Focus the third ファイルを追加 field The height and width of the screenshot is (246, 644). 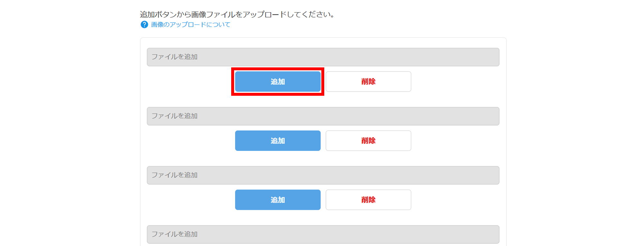pos(323,175)
